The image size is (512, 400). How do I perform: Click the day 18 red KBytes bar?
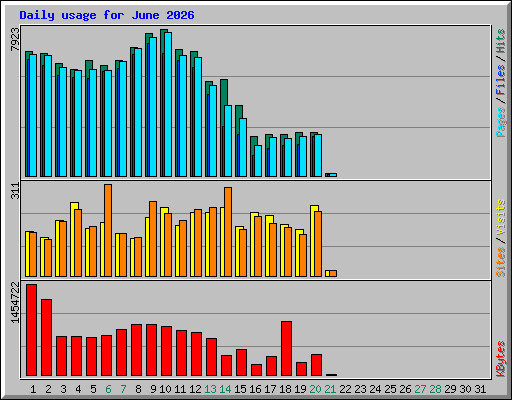(286, 349)
